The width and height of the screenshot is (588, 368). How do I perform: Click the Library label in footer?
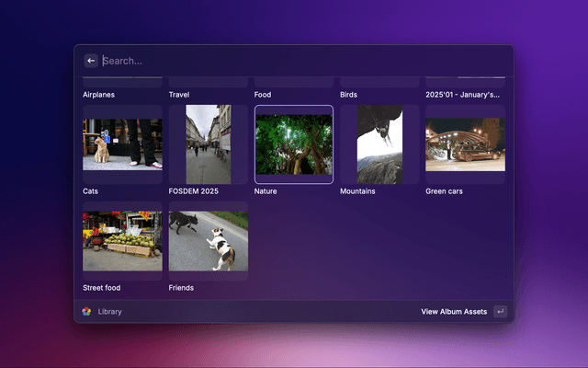(110, 312)
